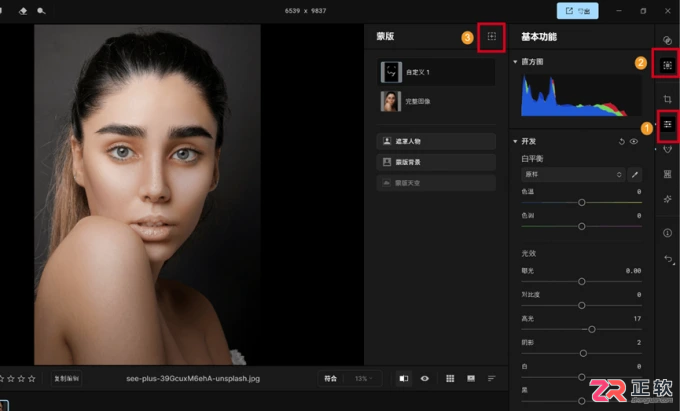Open the info icon in right sidebar
Image resolution: width=680 pixels, height=411 pixels.
[667, 233]
